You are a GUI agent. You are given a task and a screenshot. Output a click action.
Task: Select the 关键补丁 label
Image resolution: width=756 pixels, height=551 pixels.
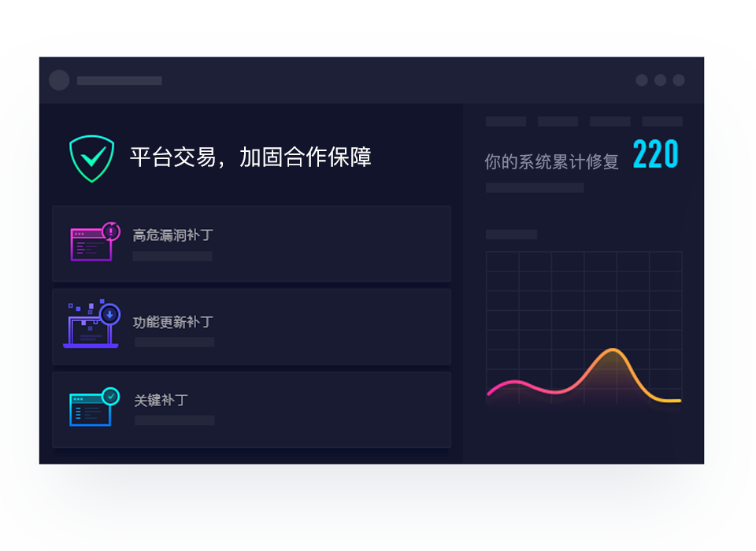pos(161,400)
